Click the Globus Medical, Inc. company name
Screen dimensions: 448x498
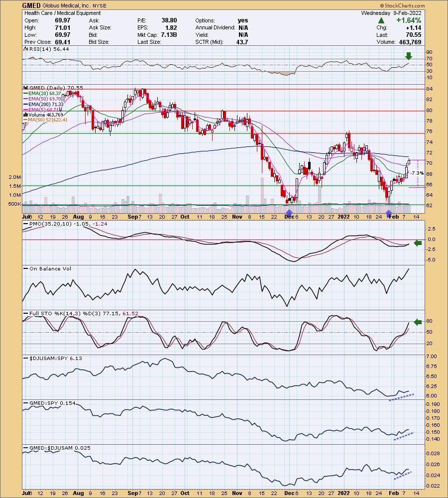point(66,5)
